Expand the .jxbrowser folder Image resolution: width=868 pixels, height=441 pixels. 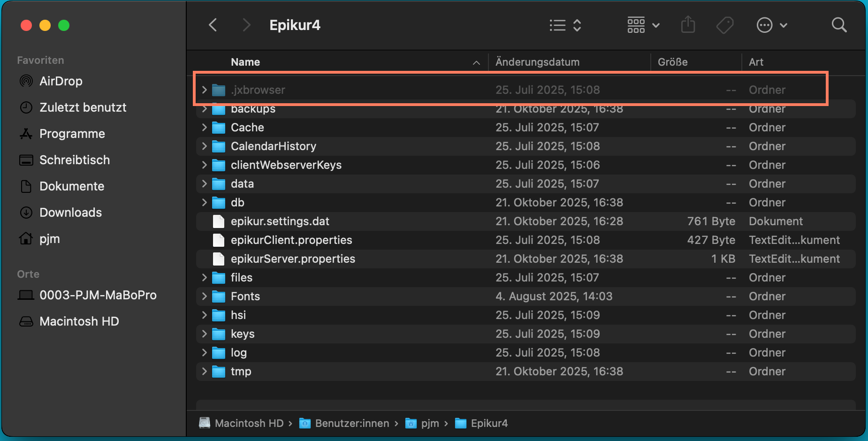tap(204, 90)
